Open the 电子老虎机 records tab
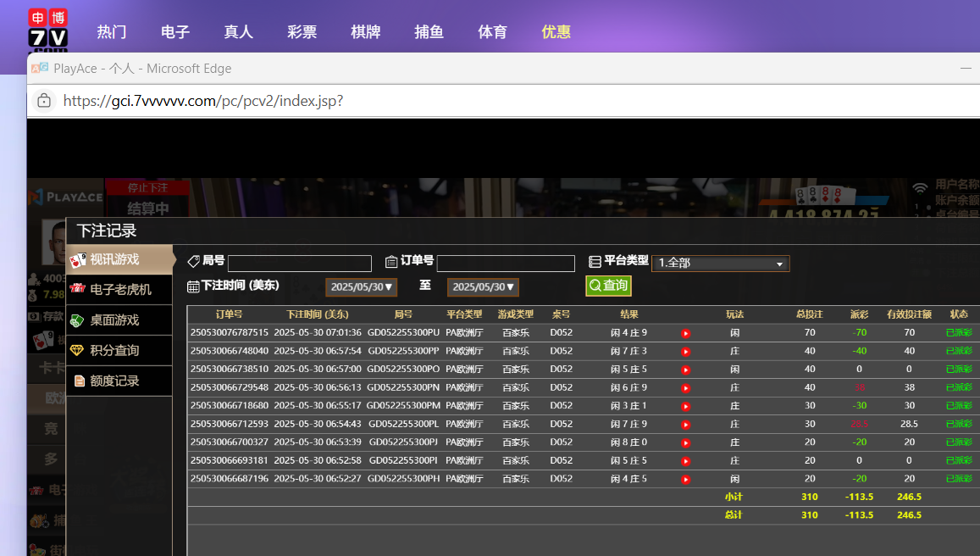Image resolution: width=980 pixels, height=556 pixels. pyautogui.click(x=119, y=289)
